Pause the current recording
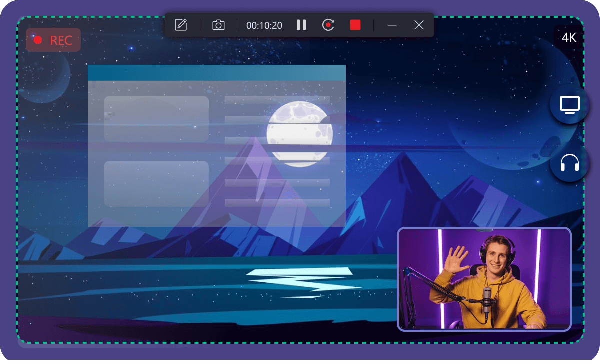This screenshot has height=364, width=600. click(301, 25)
